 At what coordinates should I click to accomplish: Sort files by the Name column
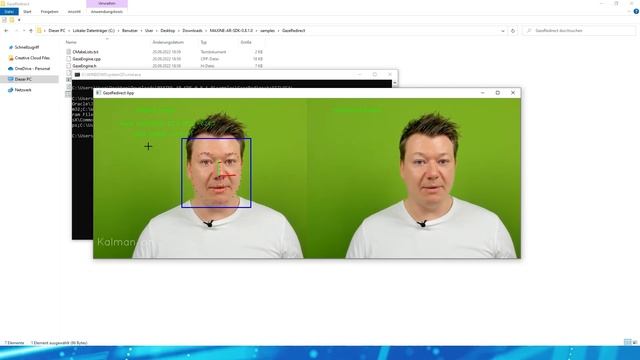click(x=71, y=42)
